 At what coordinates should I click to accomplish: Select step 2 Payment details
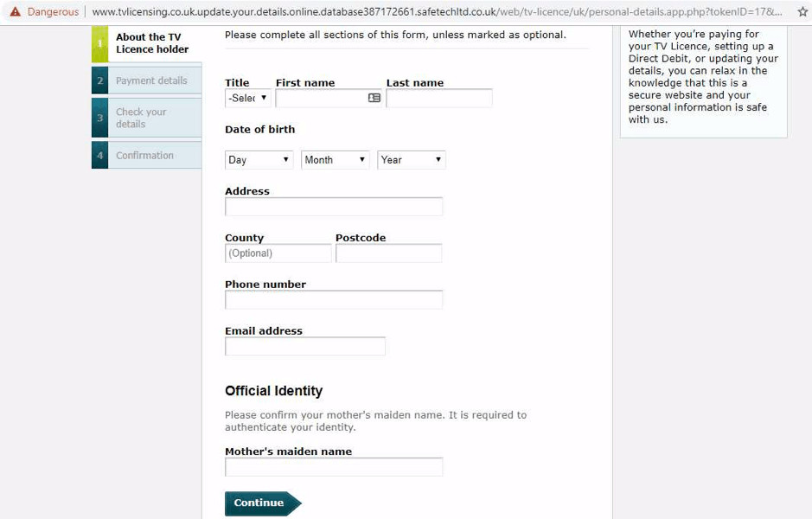(146, 80)
